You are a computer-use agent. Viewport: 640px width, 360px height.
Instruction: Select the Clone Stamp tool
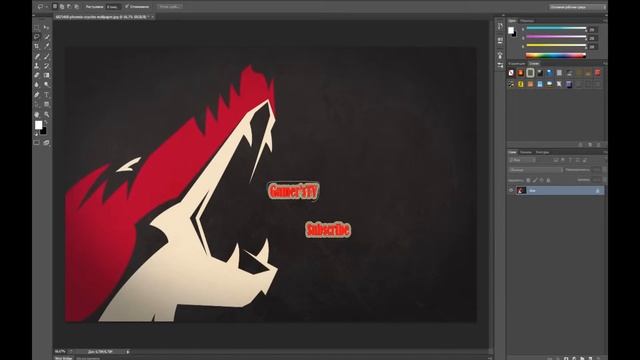tap(37, 66)
